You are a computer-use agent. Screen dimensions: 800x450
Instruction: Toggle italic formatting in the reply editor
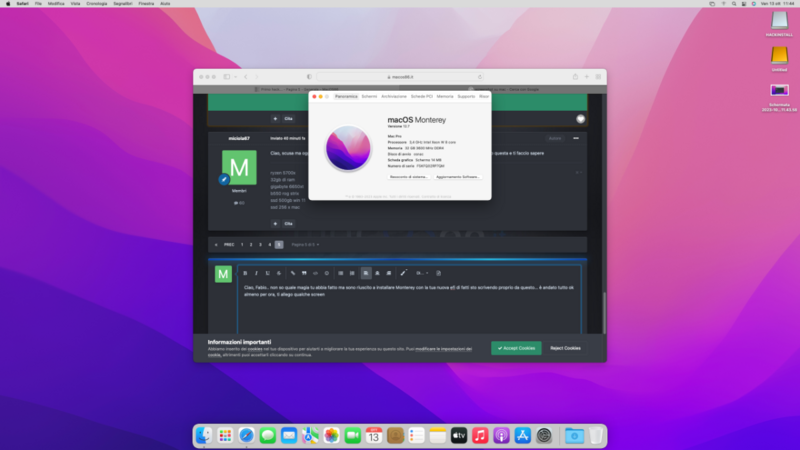[256, 273]
